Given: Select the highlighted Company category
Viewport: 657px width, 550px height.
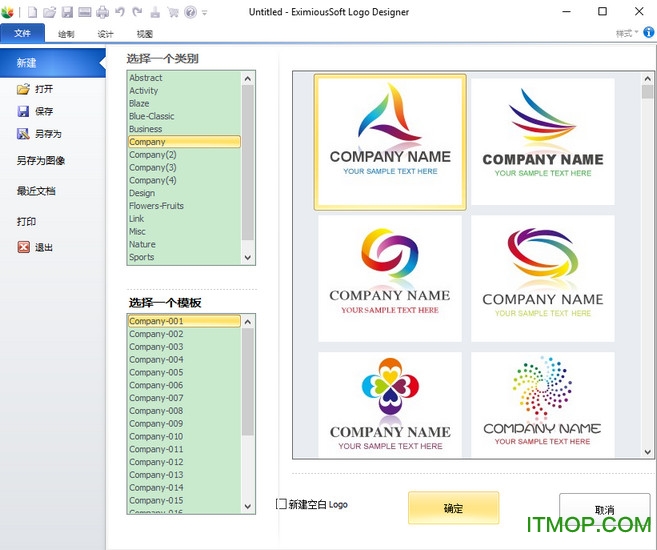Looking at the screenshot, I should (184, 142).
